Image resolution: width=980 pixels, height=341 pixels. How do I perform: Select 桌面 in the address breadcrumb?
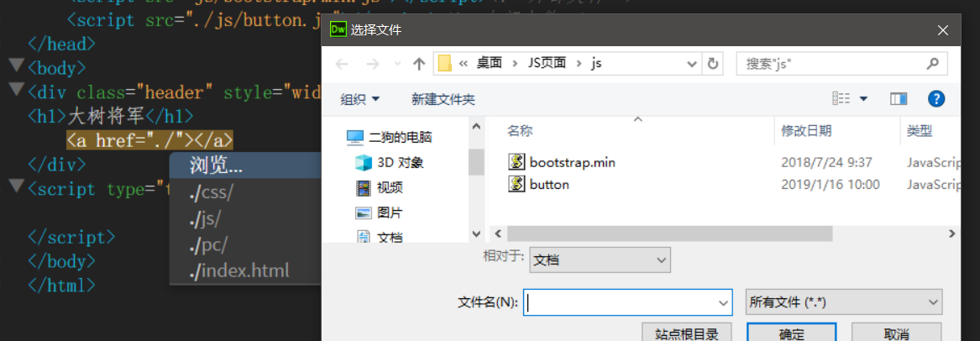(490, 63)
